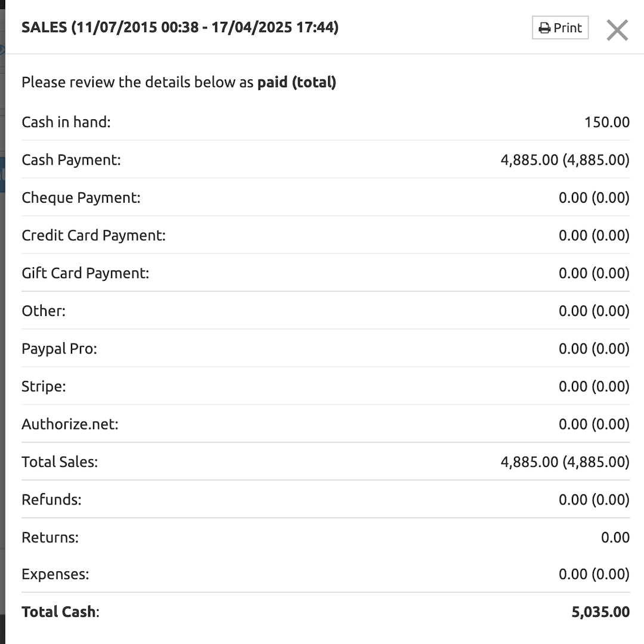The image size is (644, 644).
Task: Select the Total Sales label
Action: [60, 462]
